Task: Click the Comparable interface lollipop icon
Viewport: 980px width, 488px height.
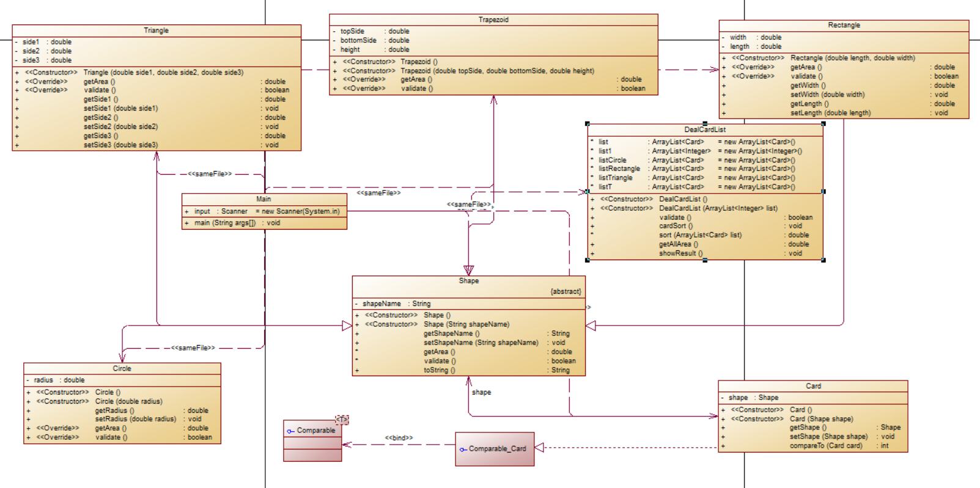Action: tap(290, 431)
